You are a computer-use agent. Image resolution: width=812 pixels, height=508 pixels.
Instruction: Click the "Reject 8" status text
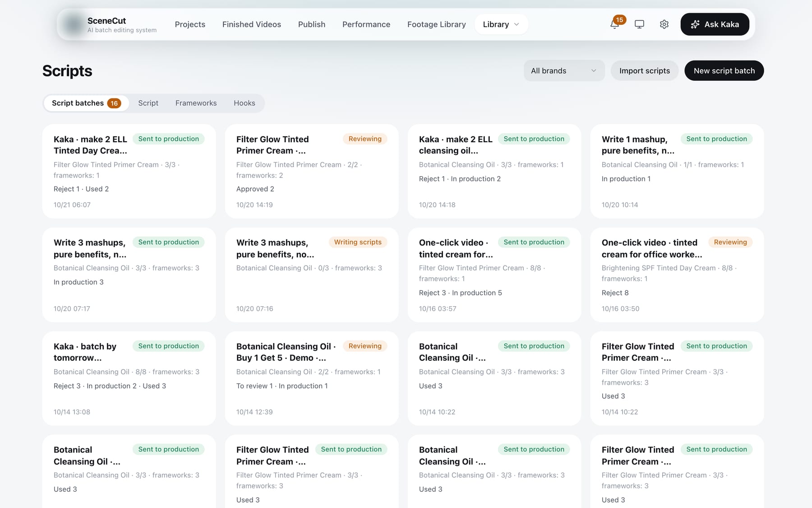coord(615,293)
